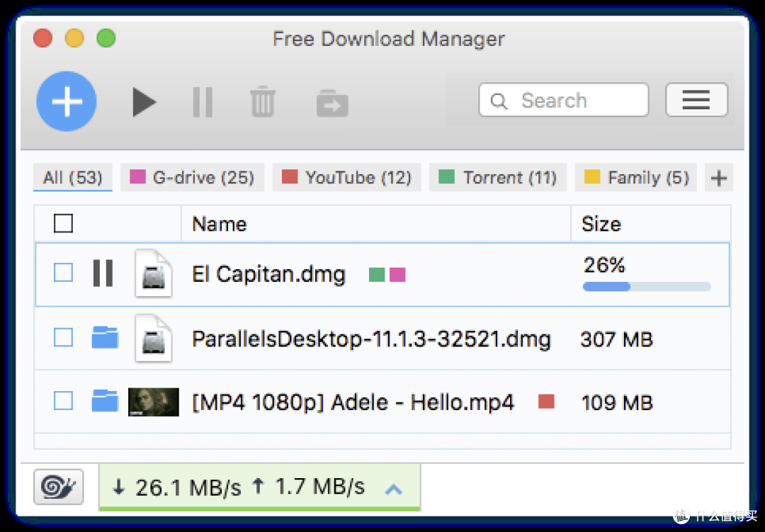Check the ParallelsDesktop-11.1.3 row checkbox
The image size is (765, 532).
[x=64, y=339]
